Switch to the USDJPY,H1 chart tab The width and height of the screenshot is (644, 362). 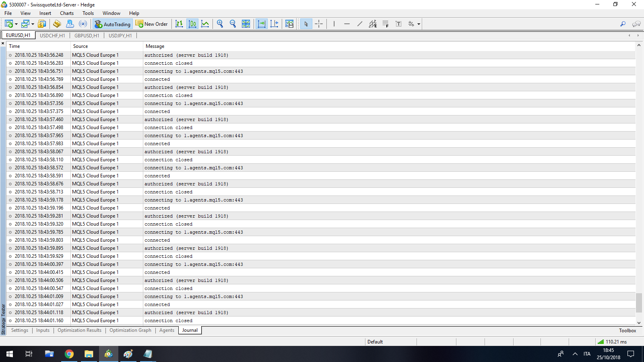click(x=120, y=35)
